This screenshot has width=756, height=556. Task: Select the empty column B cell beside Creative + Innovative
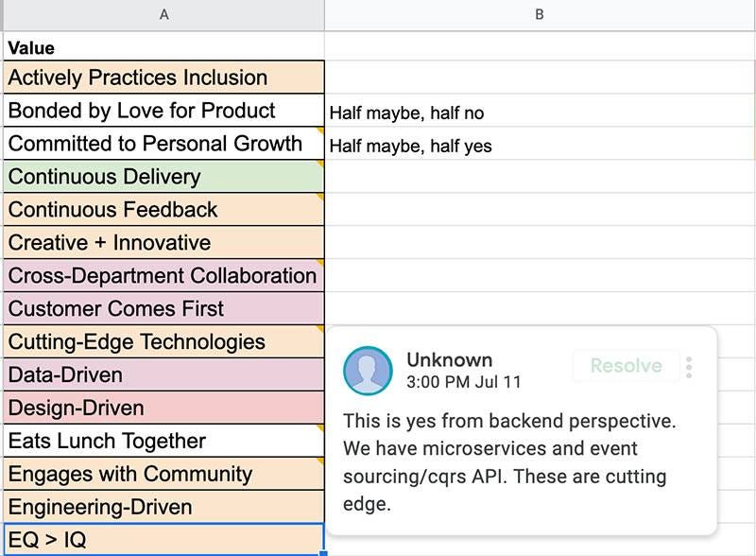click(x=540, y=242)
